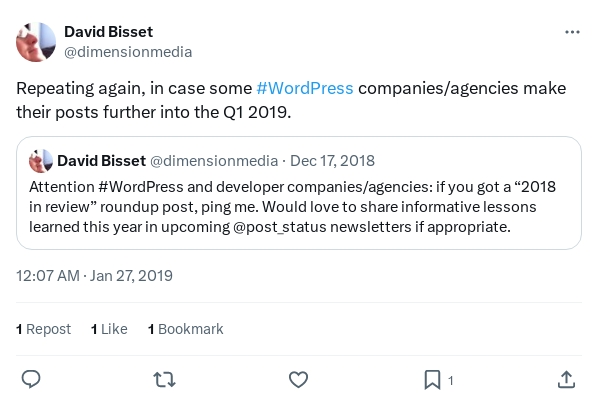Click the bookmark count number beside bookmark icon
Screen dimensions: 598x393
tap(451, 380)
